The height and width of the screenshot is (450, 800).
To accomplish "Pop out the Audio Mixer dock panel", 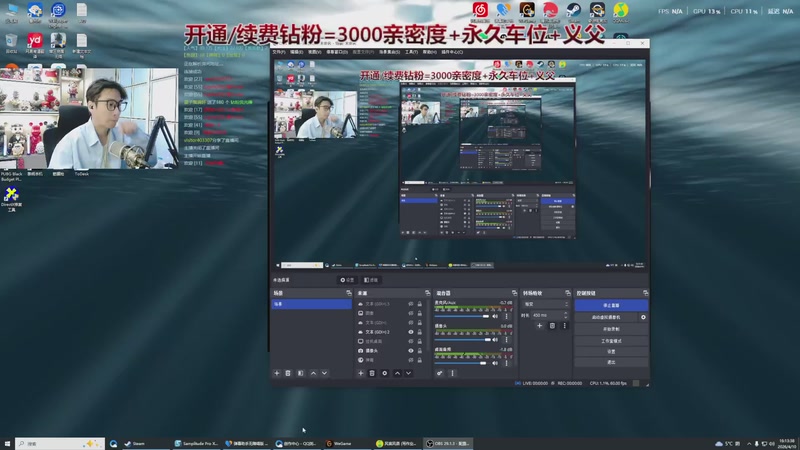I will (514, 293).
